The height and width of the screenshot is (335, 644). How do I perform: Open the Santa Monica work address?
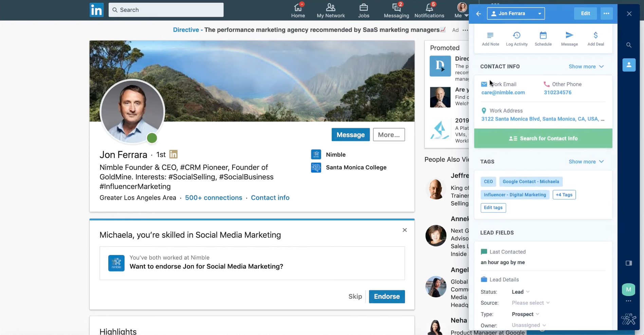click(542, 119)
